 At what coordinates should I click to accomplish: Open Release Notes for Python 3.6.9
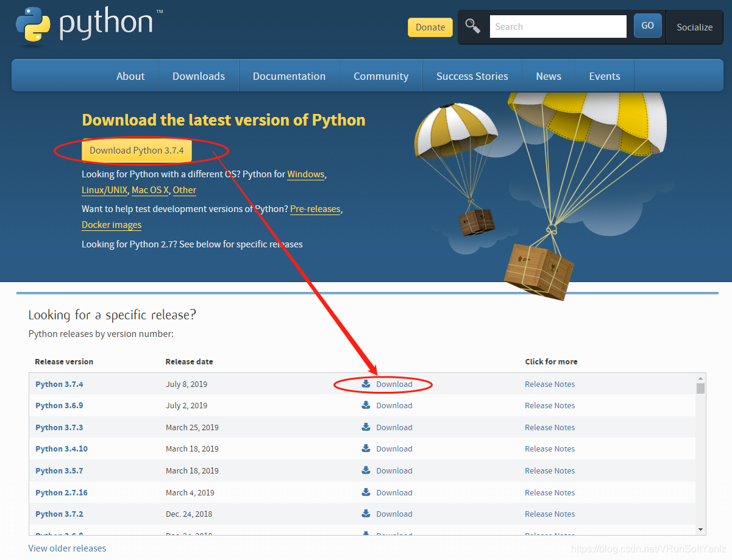(550, 405)
